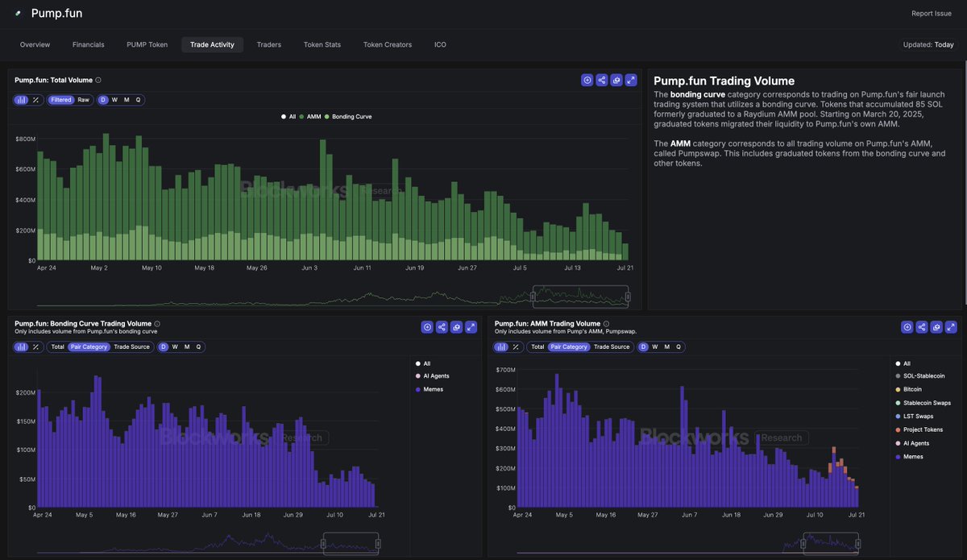The height and width of the screenshot is (560, 967).
Task: Click the Updated: Today indicator
Action: (x=929, y=44)
